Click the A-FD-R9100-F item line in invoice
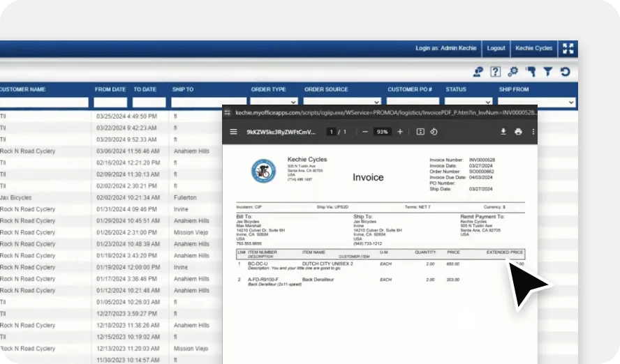 pyautogui.click(x=381, y=282)
